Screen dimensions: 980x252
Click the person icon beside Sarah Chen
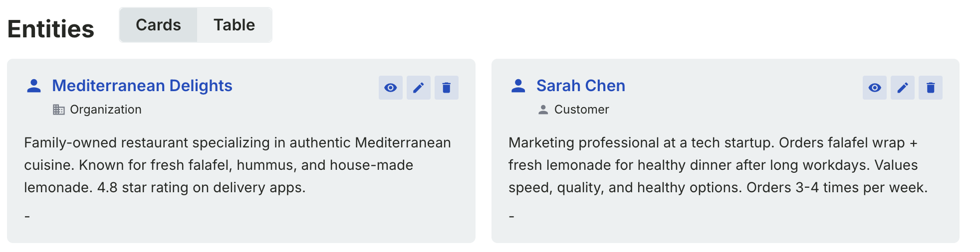(x=518, y=86)
